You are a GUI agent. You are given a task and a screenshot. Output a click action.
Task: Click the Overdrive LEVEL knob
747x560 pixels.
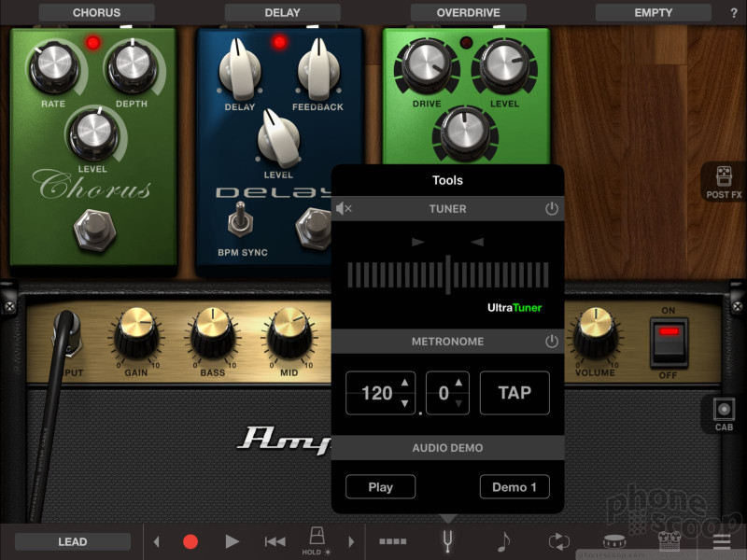pos(504,65)
